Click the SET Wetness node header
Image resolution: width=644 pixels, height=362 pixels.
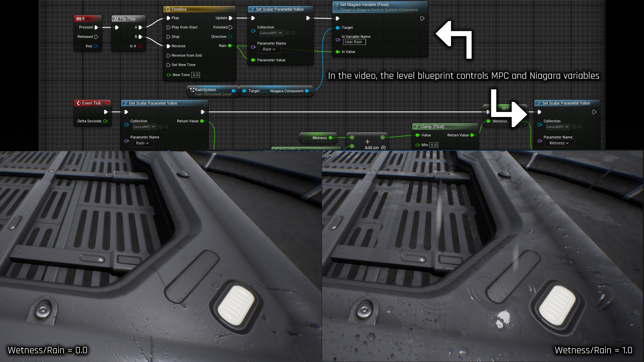pyautogui.click(x=505, y=108)
